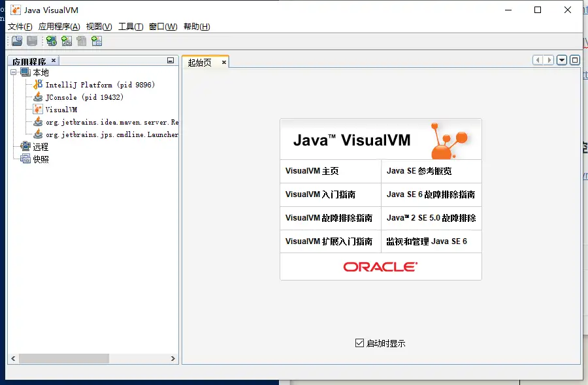Select the IntelliJ Platform (pid 9896) process
The image size is (588, 385).
click(x=99, y=85)
